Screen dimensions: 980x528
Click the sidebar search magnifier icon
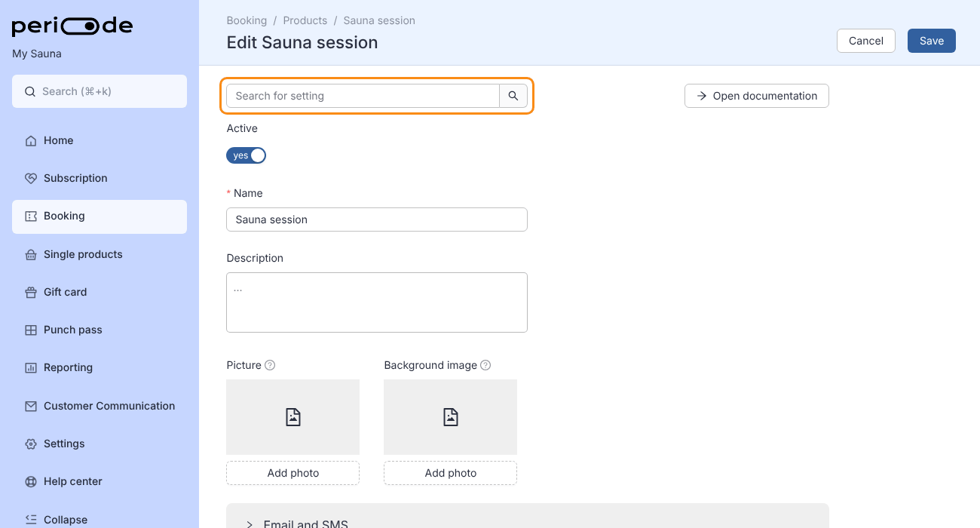pyautogui.click(x=30, y=91)
